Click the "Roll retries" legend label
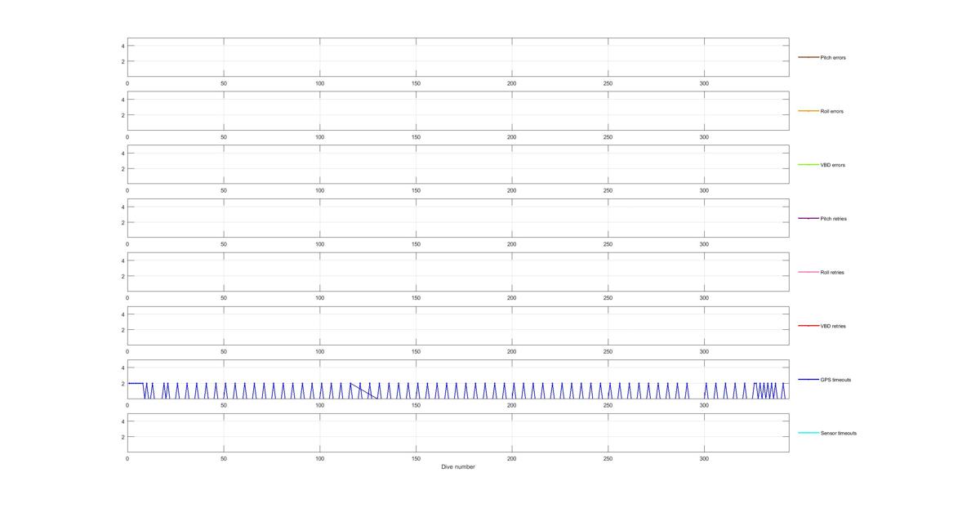Viewport: 980px width, 508px height. tap(832, 273)
